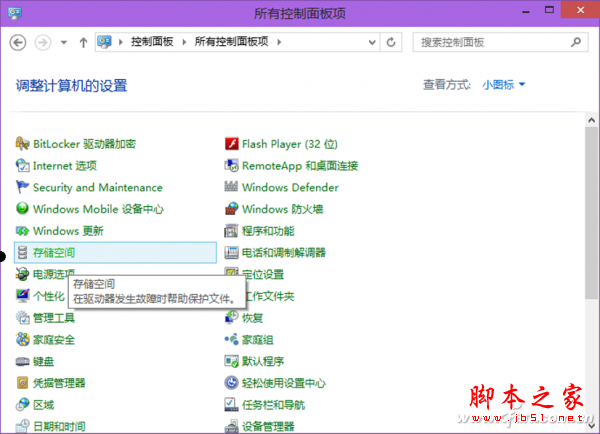
Task: Click the Windows Defender wall icon
Action: (x=231, y=186)
